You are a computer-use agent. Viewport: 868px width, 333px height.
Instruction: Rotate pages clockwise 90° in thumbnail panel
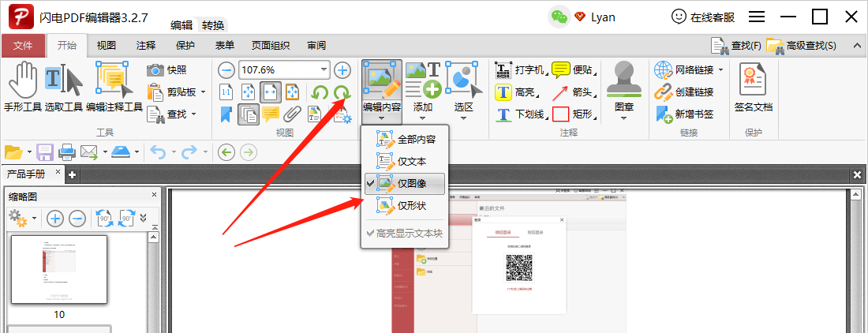coord(127,219)
